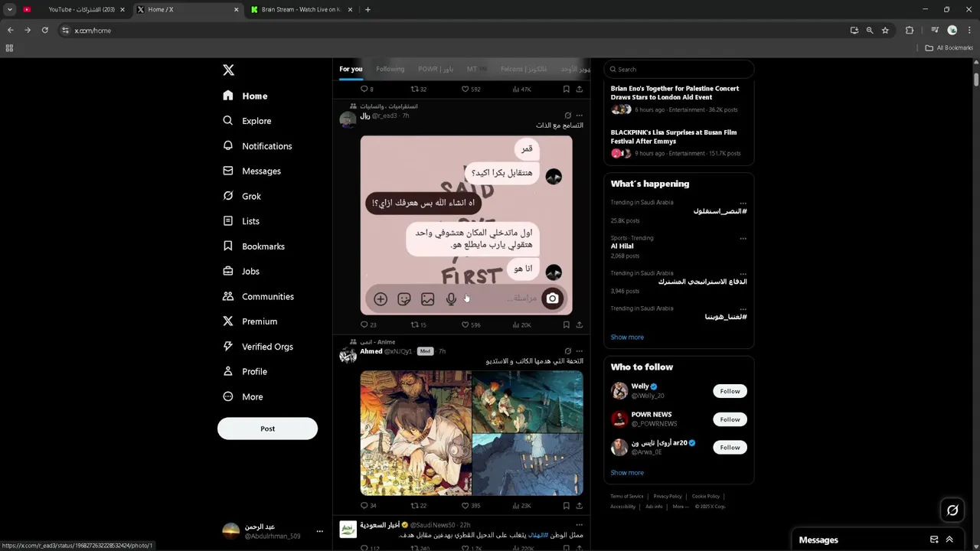The height and width of the screenshot is (551, 980).
Task: Follow the @Arwa_0E account
Action: [x=730, y=448]
